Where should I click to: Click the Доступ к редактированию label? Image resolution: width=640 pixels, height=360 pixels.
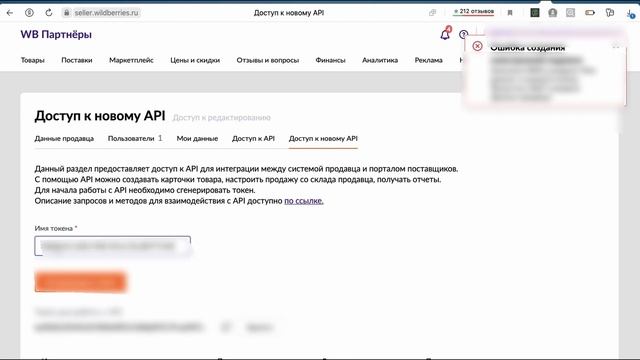222,118
